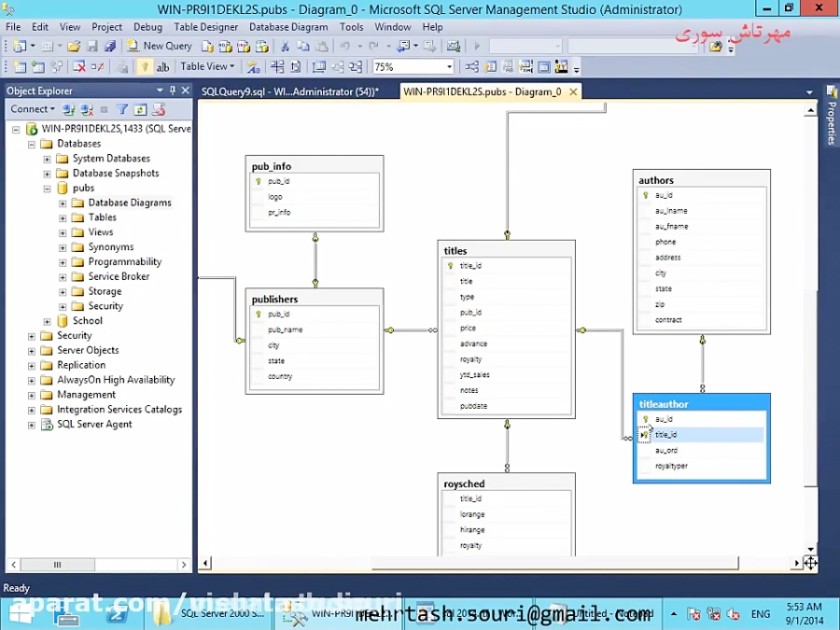Viewport: 840px width, 630px height.
Task: Toggle the Set Primary Key button
Action: (145, 67)
